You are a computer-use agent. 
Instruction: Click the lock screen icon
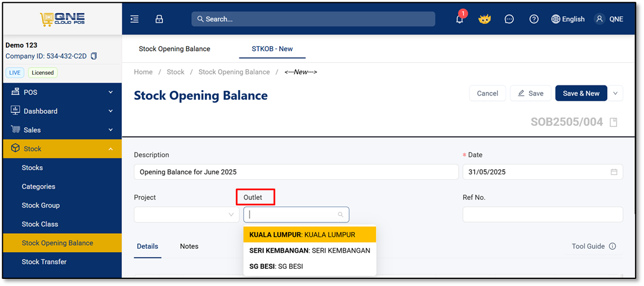pos(159,19)
